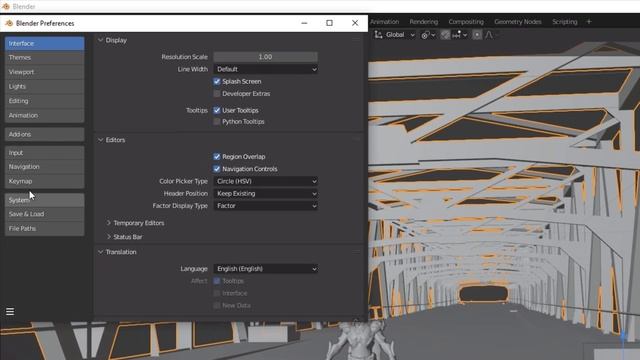The width and height of the screenshot is (640, 360).
Task: Open the System preferences section
Action: [44, 200]
